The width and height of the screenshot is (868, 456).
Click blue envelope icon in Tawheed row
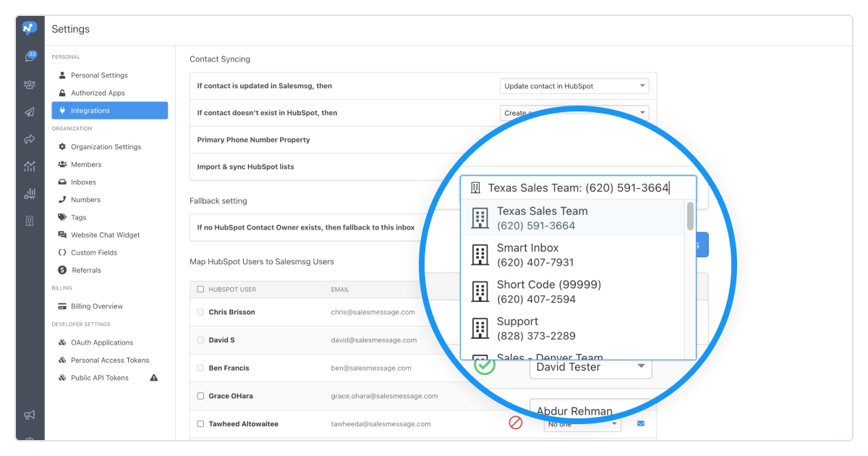(640, 423)
